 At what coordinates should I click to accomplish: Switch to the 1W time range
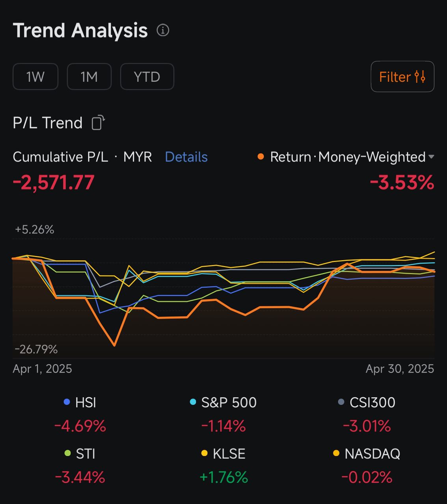tap(35, 76)
